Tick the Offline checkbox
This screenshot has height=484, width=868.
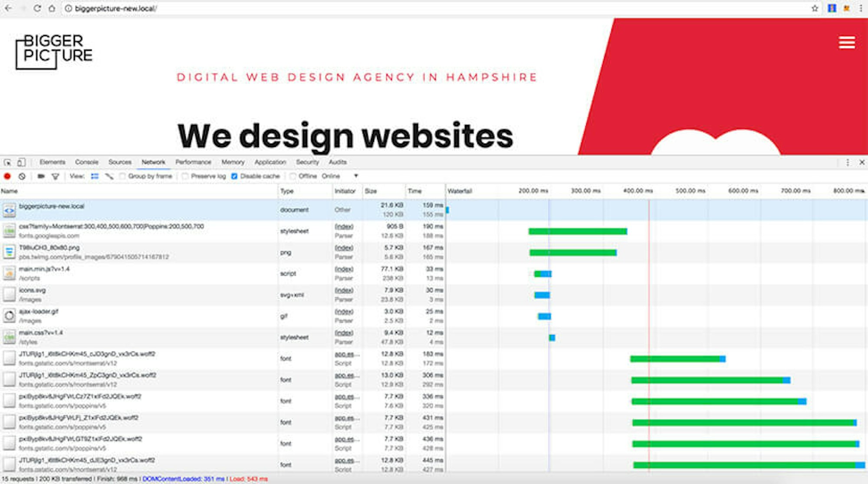coord(293,176)
